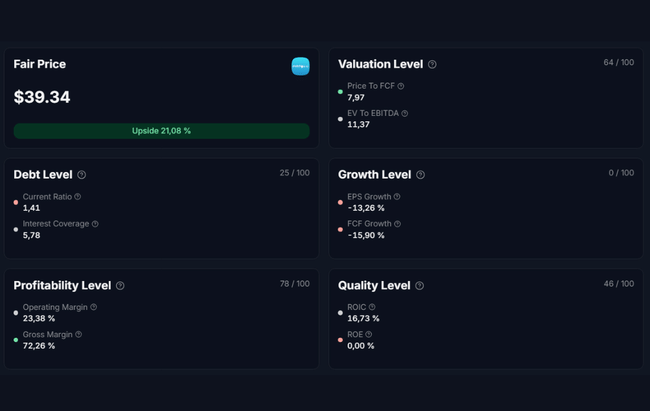This screenshot has height=411, width=650.
Task: Click the Current Ratio info icon
Action: (x=78, y=197)
